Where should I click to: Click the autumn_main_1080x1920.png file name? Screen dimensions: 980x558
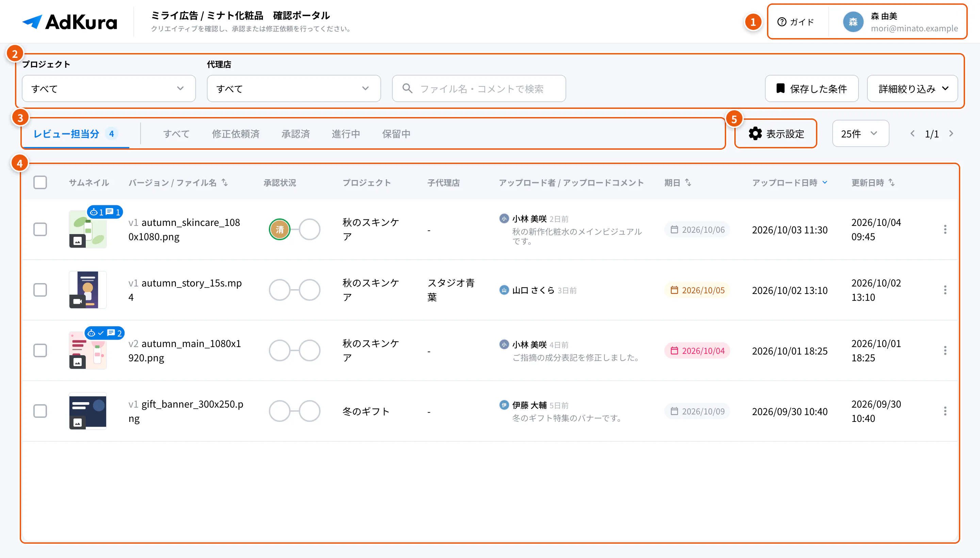click(185, 350)
